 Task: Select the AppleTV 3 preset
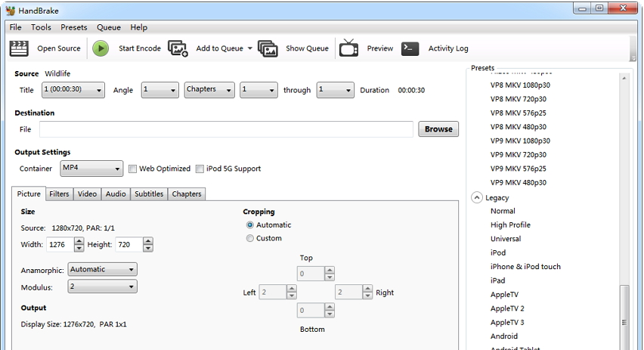(507, 323)
